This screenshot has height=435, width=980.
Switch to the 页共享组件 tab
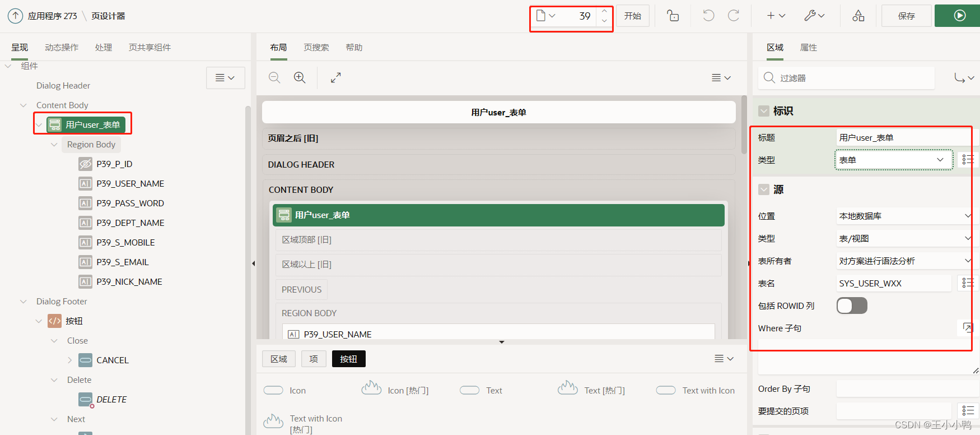coord(150,48)
